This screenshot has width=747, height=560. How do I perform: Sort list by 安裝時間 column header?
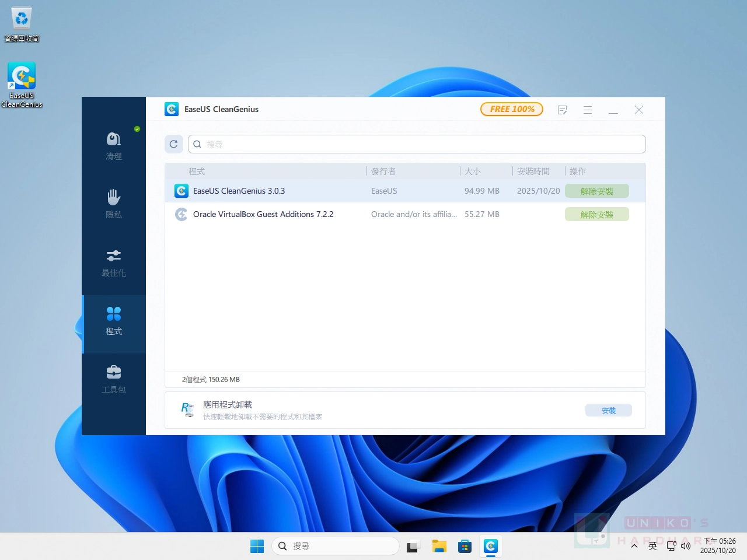533,171
